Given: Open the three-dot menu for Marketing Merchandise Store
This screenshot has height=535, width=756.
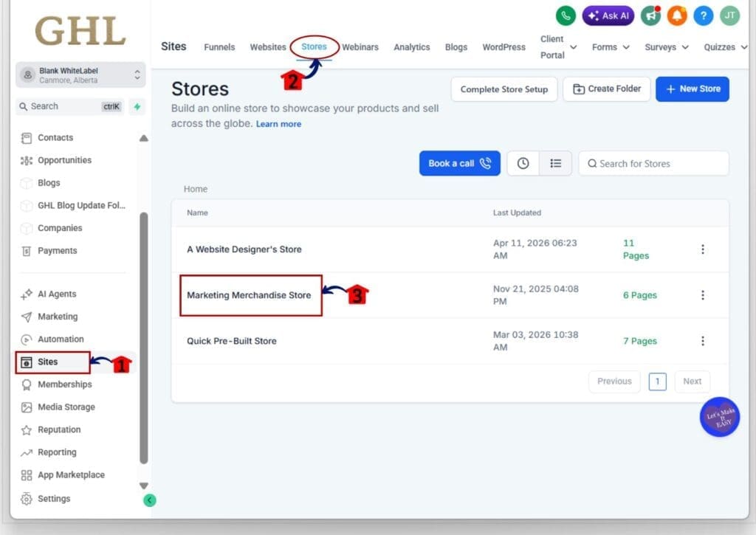Looking at the screenshot, I should click(x=703, y=295).
